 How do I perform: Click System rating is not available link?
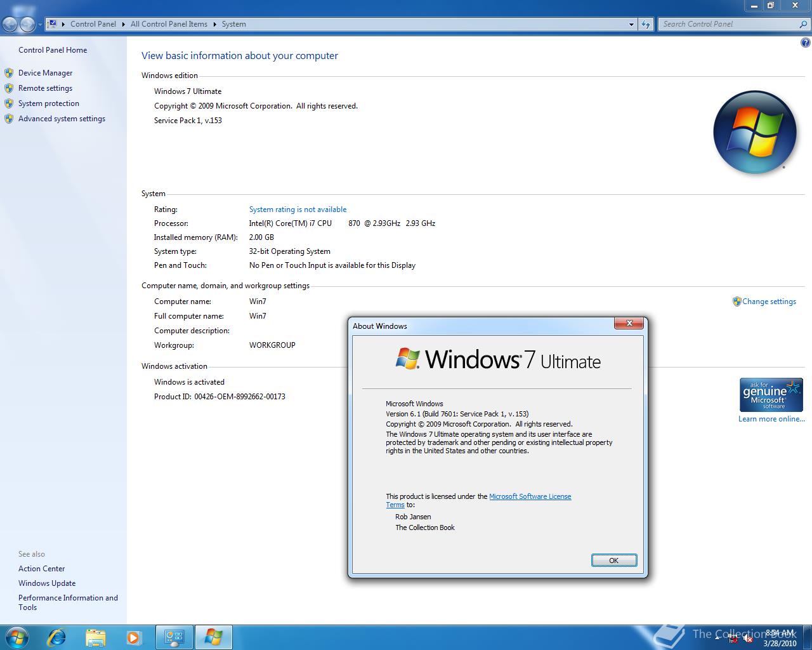point(298,209)
